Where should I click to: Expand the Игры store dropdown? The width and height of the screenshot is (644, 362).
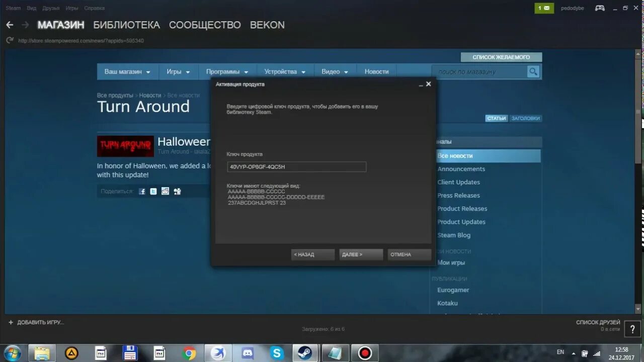tap(179, 72)
